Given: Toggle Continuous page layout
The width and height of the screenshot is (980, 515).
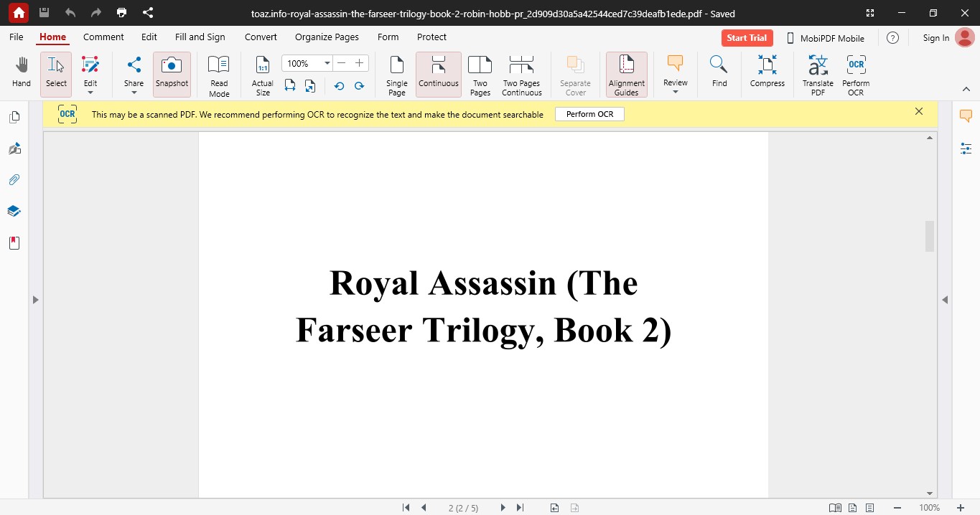Looking at the screenshot, I should (439, 73).
